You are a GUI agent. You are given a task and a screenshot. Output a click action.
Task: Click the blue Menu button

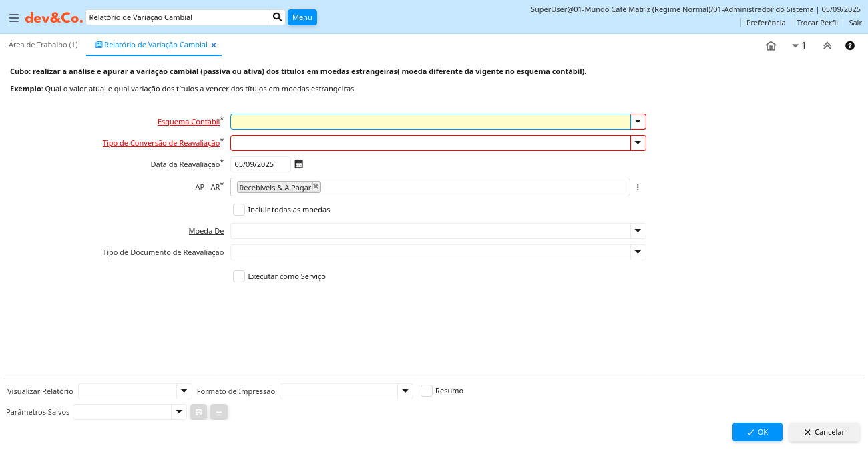point(302,17)
